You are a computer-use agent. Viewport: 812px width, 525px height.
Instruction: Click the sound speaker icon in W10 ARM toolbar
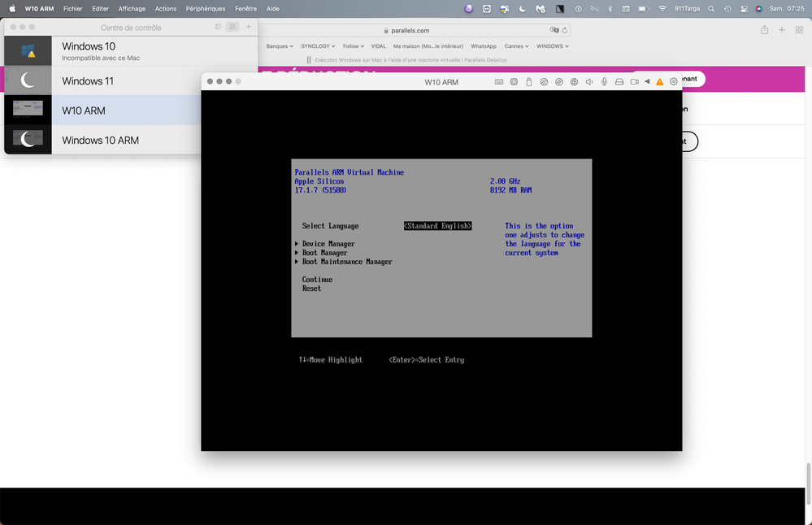588,82
